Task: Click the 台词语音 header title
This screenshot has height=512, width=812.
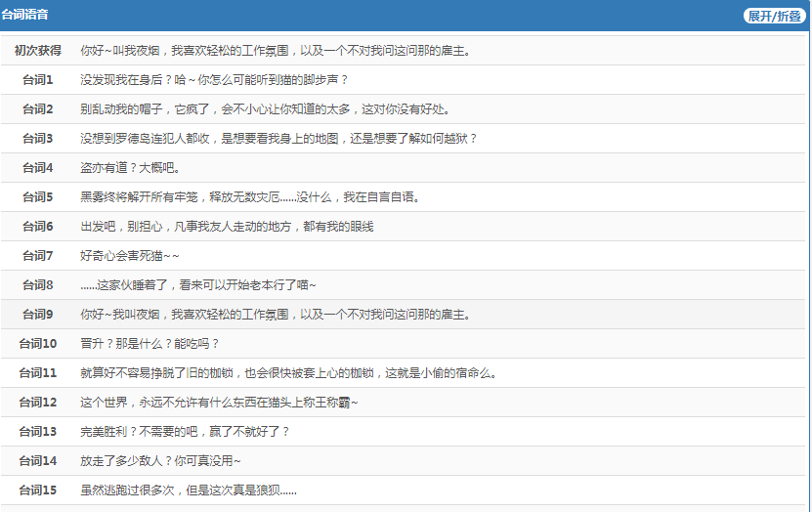Action: (x=25, y=16)
